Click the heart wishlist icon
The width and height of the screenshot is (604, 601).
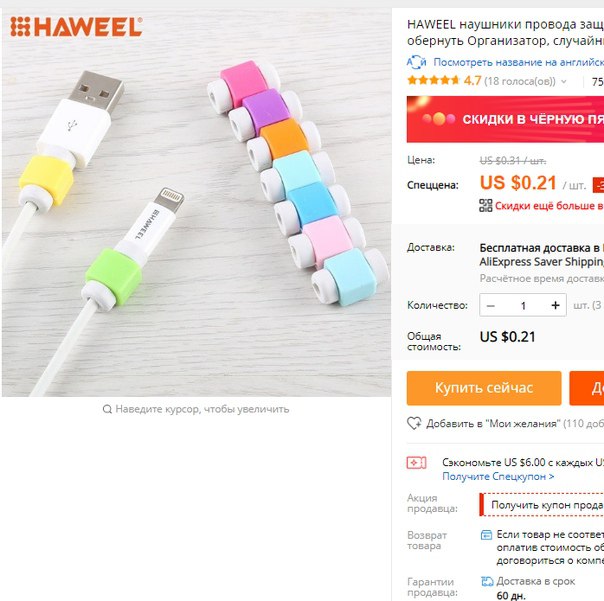click(414, 423)
